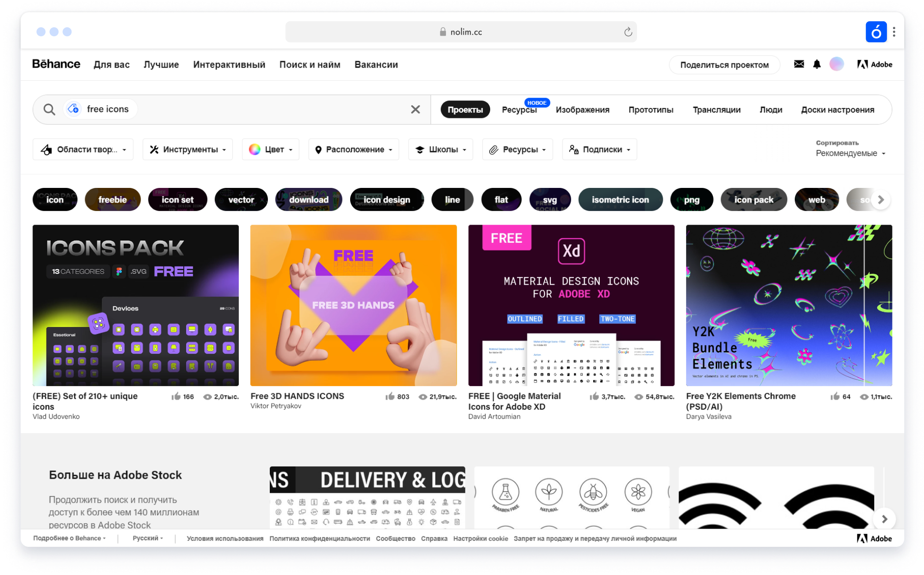Change sorting from Рекомендуемые
Image resolution: width=924 pixels, height=575 pixels.
click(x=850, y=153)
